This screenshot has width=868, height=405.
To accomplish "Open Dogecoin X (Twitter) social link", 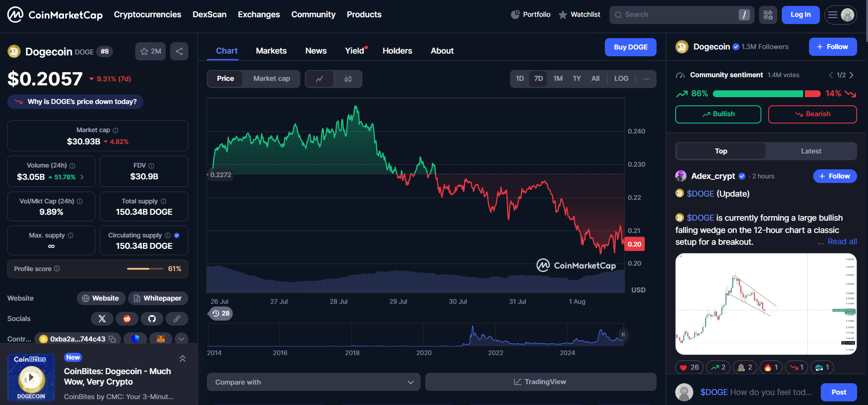I will pyautogui.click(x=102, y=319).
